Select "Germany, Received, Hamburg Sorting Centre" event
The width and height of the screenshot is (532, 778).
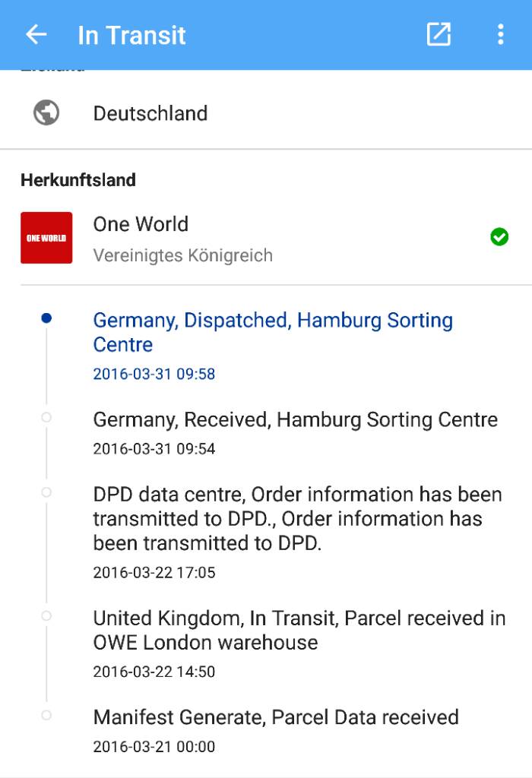pyautogui.click(x=295, y=419)
